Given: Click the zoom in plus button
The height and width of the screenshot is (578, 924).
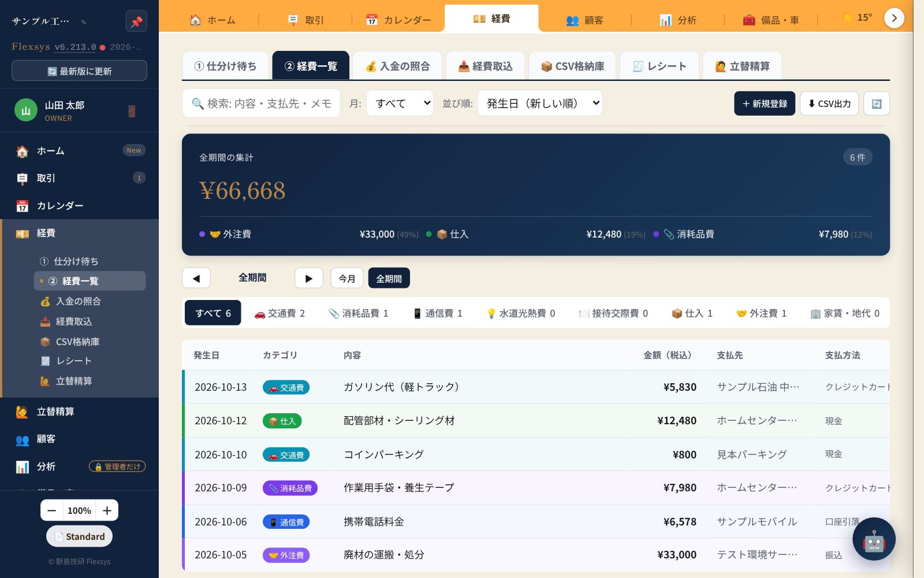Looking at the screenshot, I should pos(107,510).
